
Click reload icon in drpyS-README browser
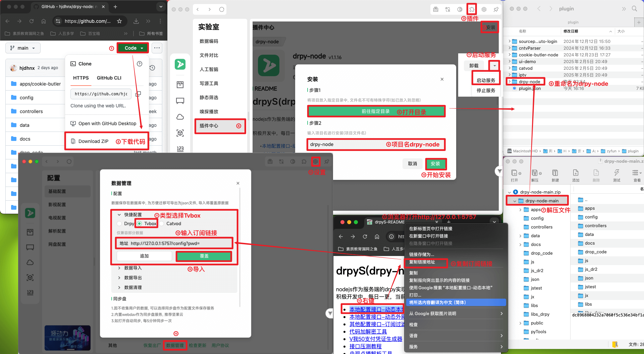pos(365,237)
